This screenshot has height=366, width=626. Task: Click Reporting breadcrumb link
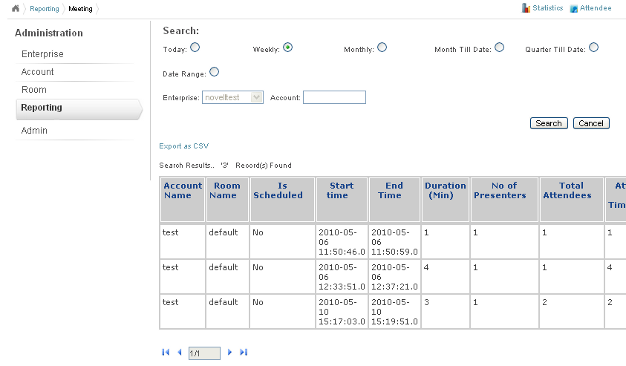[x=44, y=9]
